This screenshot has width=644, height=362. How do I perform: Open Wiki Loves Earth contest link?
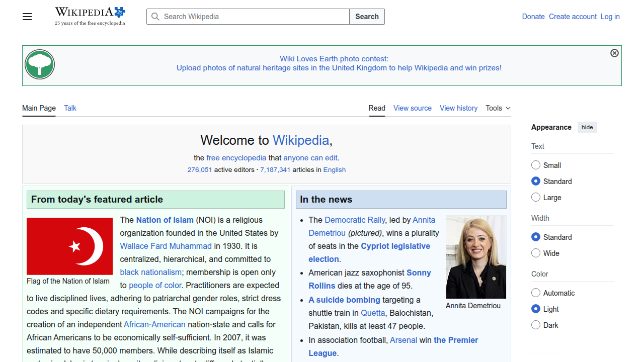339,63
